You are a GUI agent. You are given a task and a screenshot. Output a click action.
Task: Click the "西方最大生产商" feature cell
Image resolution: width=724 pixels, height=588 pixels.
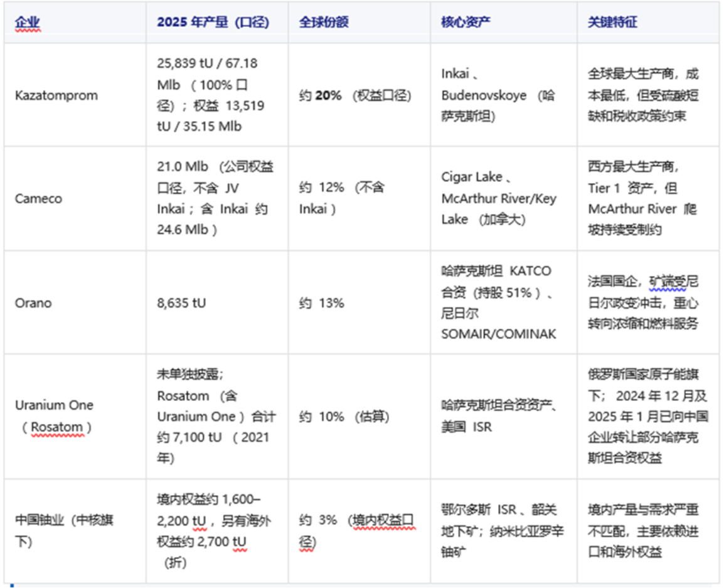click(x=648, y=199)
